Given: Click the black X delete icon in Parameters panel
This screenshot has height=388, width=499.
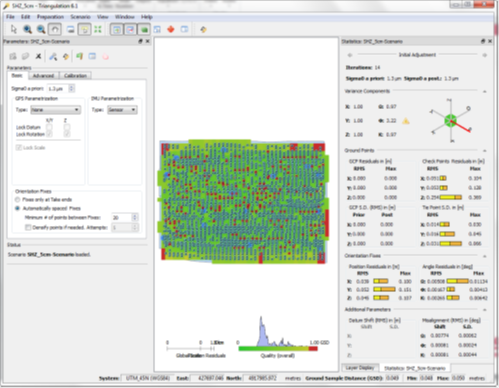Looking at the screenshot, I should [38, 56].
